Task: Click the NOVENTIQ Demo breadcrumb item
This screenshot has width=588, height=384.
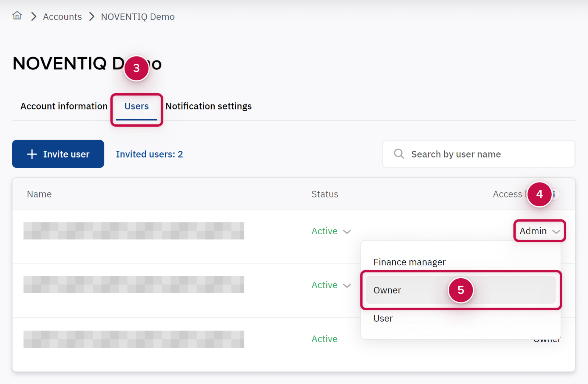Action: (137, 17)
